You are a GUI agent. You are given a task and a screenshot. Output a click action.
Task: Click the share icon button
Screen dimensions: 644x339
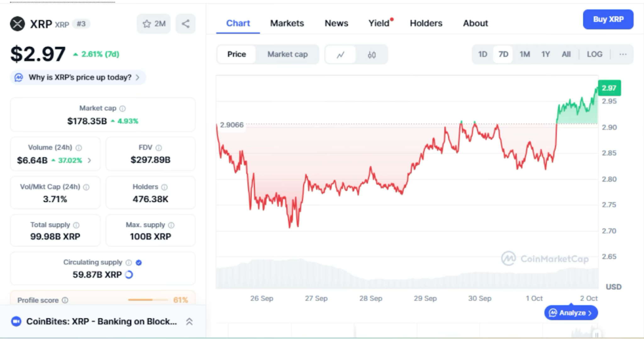pos(186,24)
